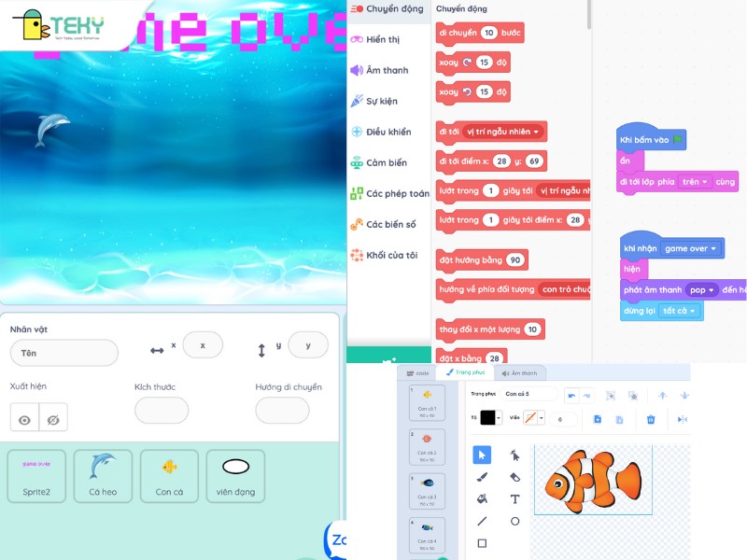Click the trash Delete icon in costume toolbar
This screenshot has width=747, height=560.
coord(651,419)
